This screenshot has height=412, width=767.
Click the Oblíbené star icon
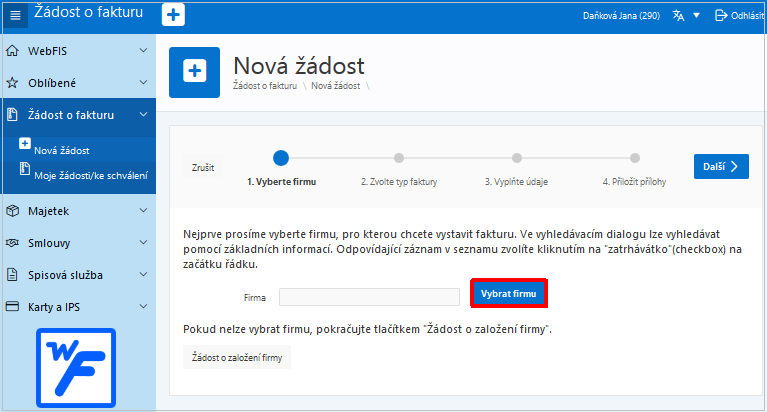pos(13,83)
